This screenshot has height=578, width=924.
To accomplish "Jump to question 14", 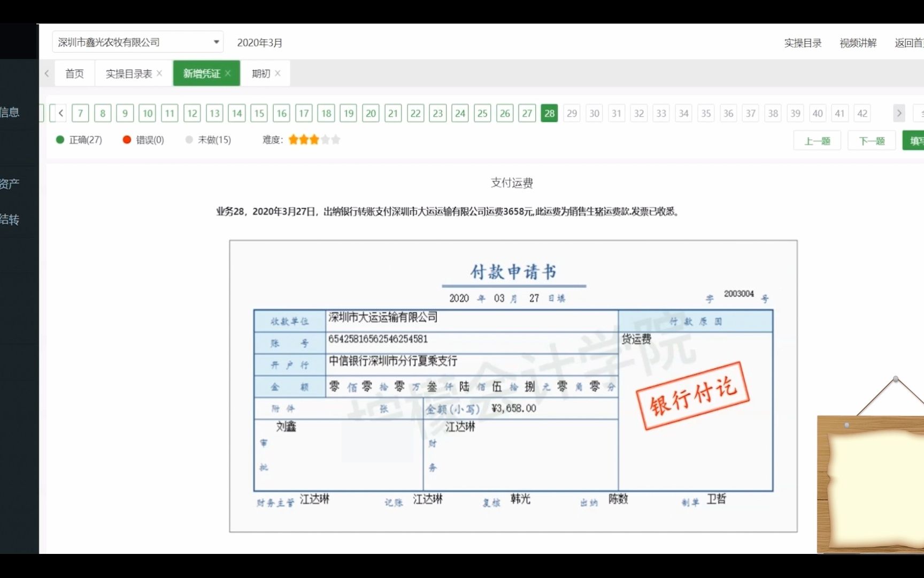I will (237, 113).
